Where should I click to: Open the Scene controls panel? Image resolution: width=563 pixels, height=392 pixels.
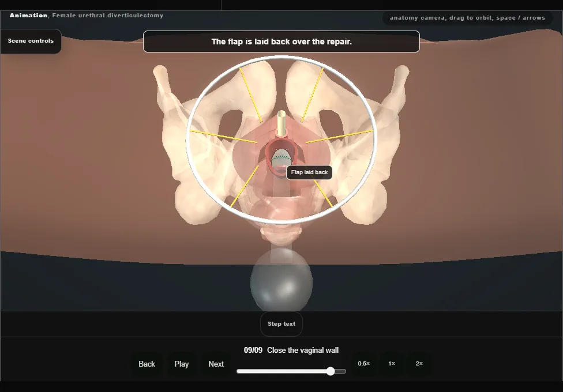pyautogui.click(x=31, y=41)
